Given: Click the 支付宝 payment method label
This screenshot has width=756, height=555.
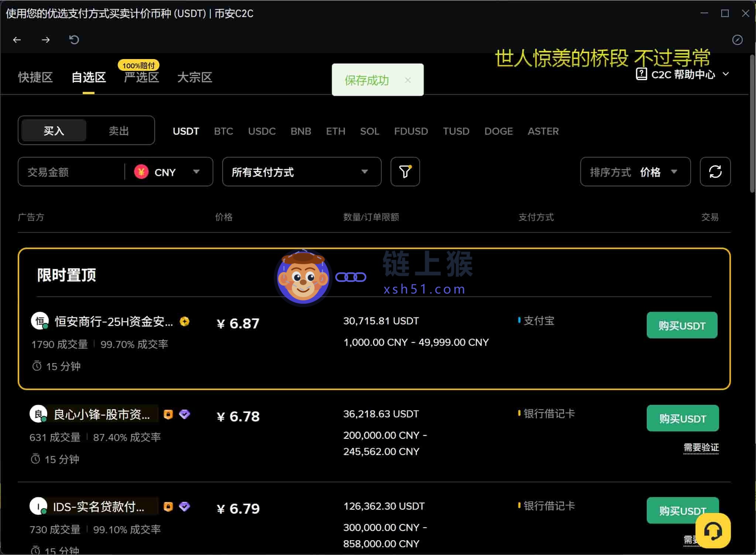Looking at the screenshot, I should (539, 321).
